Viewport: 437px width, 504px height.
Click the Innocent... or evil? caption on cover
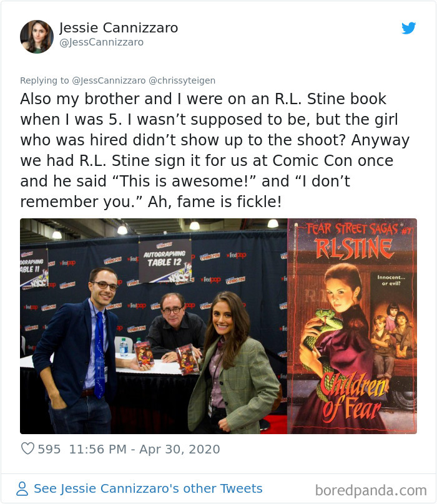coord(391,280)
